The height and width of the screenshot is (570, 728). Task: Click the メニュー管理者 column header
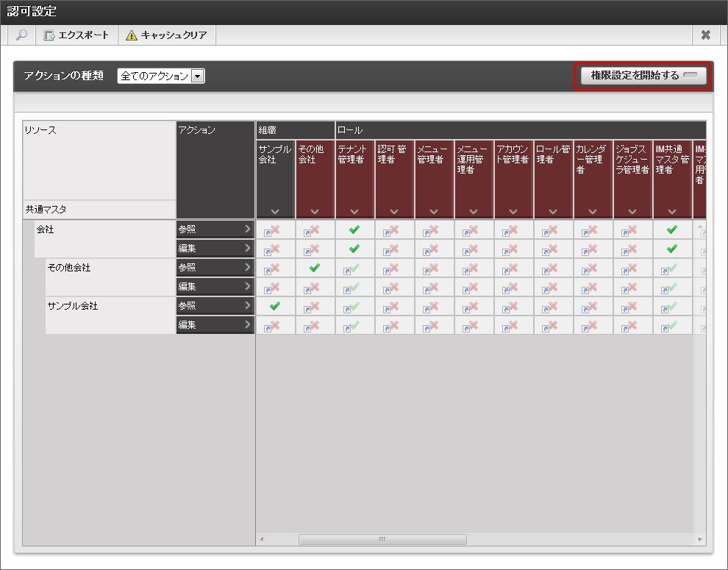(x=434, y=169)
